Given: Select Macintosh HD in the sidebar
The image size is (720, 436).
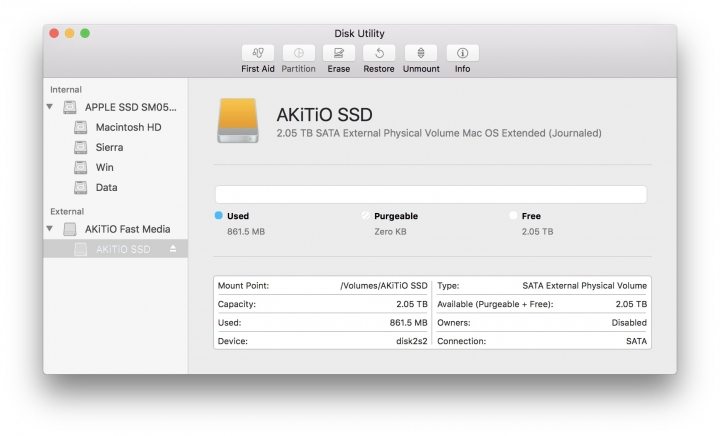Looking at the screenshot, I should pos(129,127).
